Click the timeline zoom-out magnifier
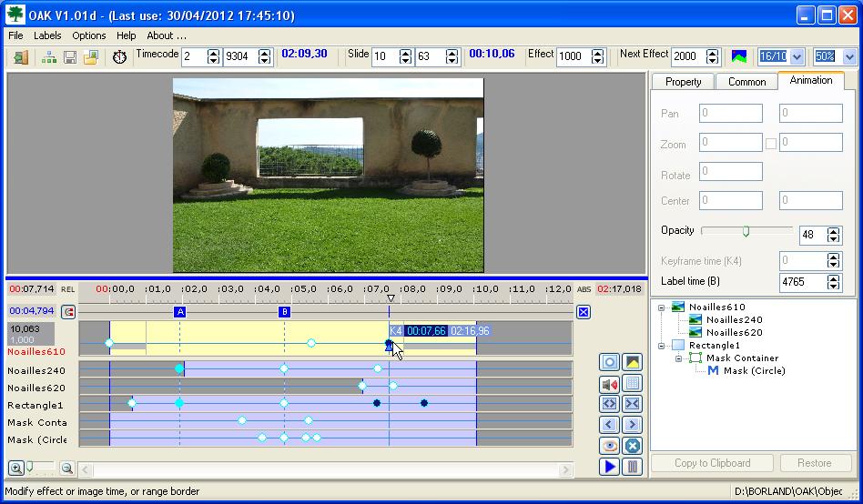 66,469
